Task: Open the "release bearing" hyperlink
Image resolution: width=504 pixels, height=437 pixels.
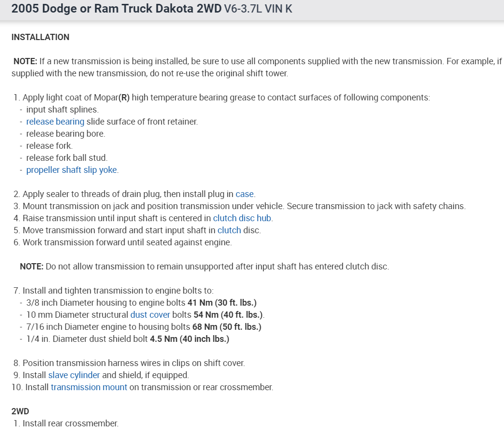Action: point(55,122)
